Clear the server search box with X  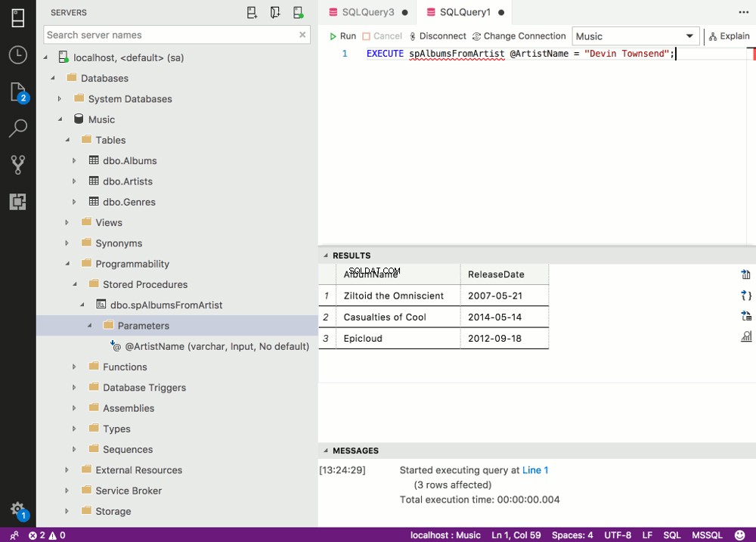(302, 35)
